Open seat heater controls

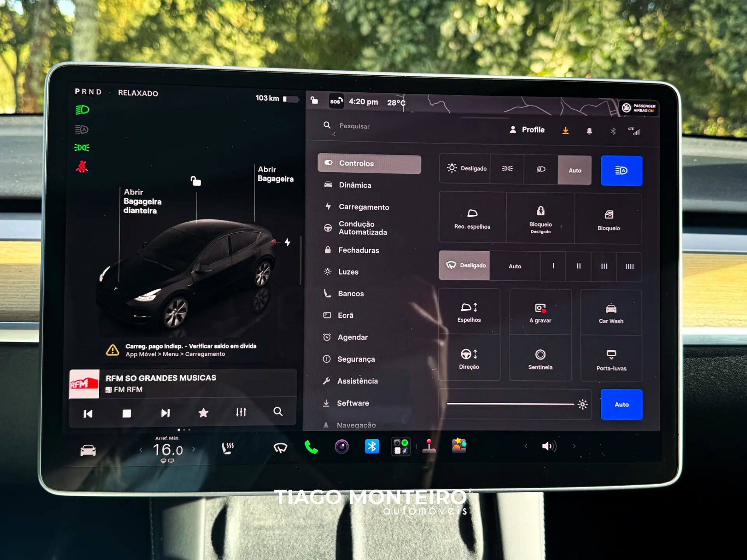(x=228, y=448)
